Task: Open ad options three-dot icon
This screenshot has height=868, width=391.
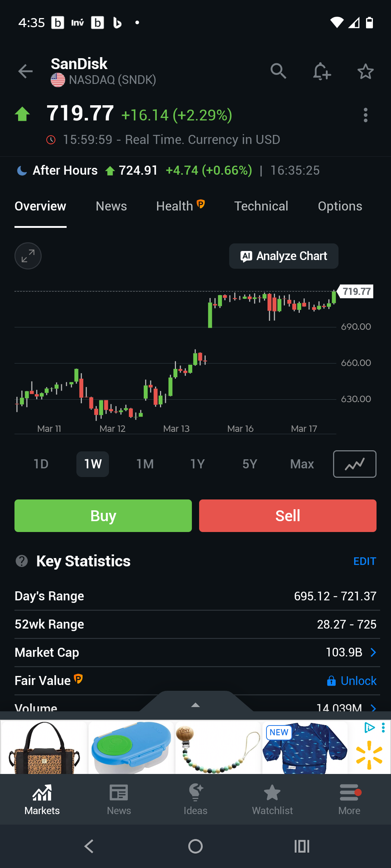Action: (383, 727)
